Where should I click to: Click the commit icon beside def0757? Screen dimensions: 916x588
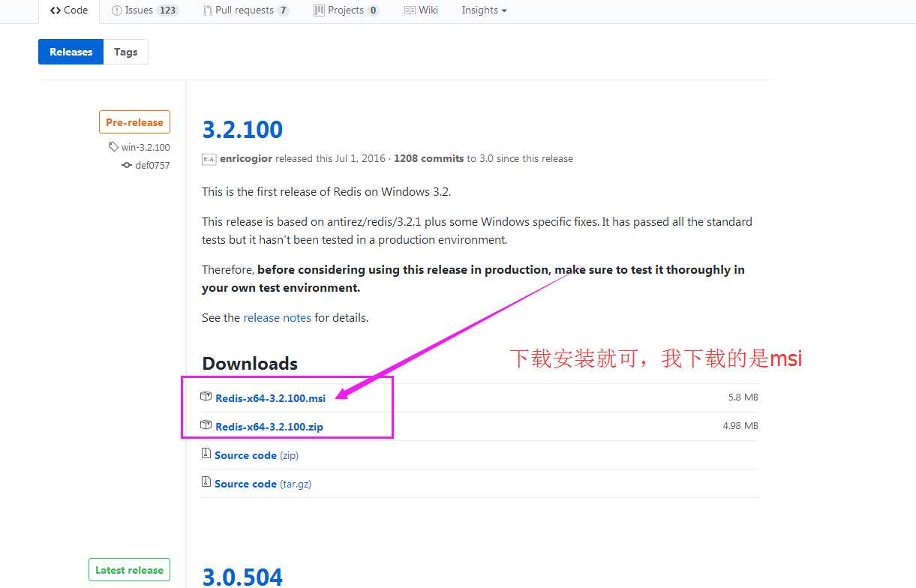pos(127,165)
